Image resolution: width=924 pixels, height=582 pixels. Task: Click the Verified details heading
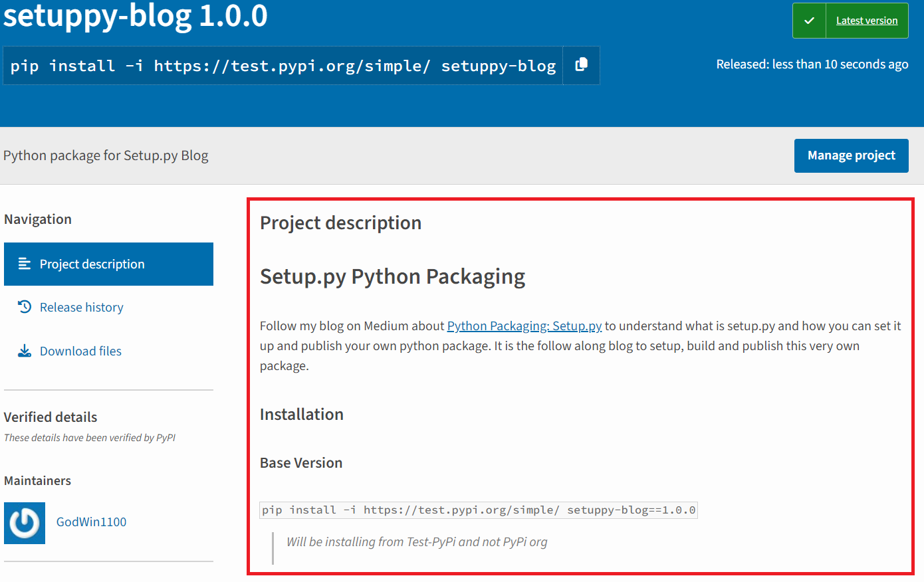51,417
